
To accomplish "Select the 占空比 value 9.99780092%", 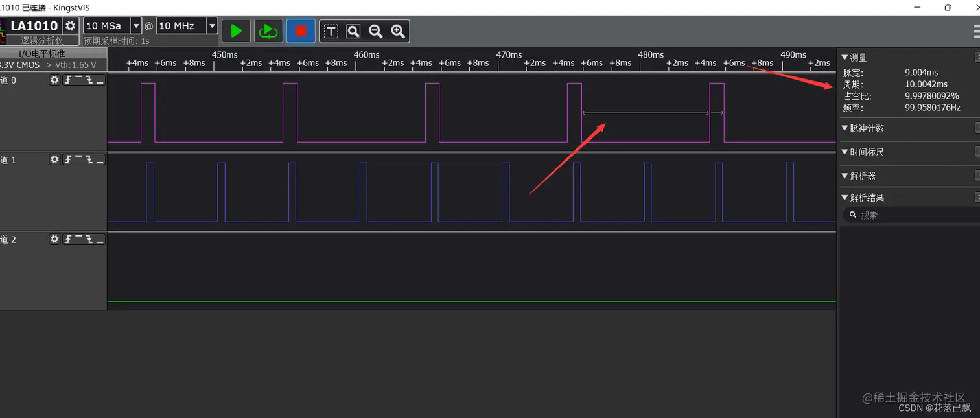I will tap(932, 96).
